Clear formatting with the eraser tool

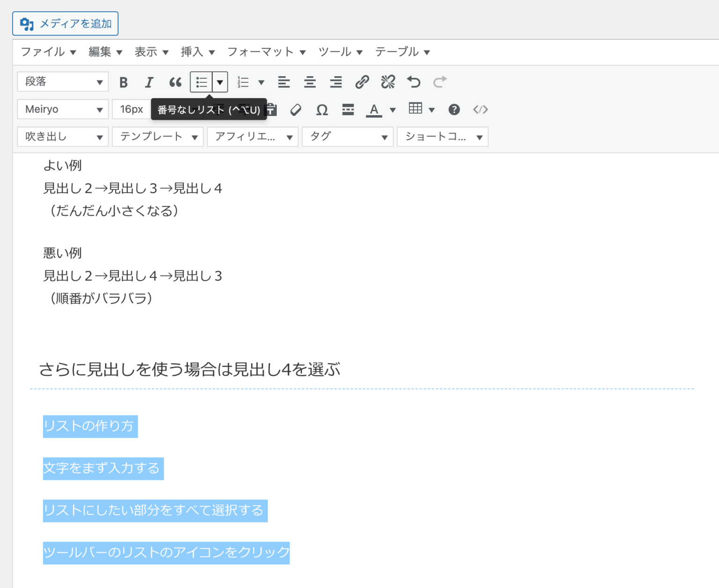[x=295, y=109]
